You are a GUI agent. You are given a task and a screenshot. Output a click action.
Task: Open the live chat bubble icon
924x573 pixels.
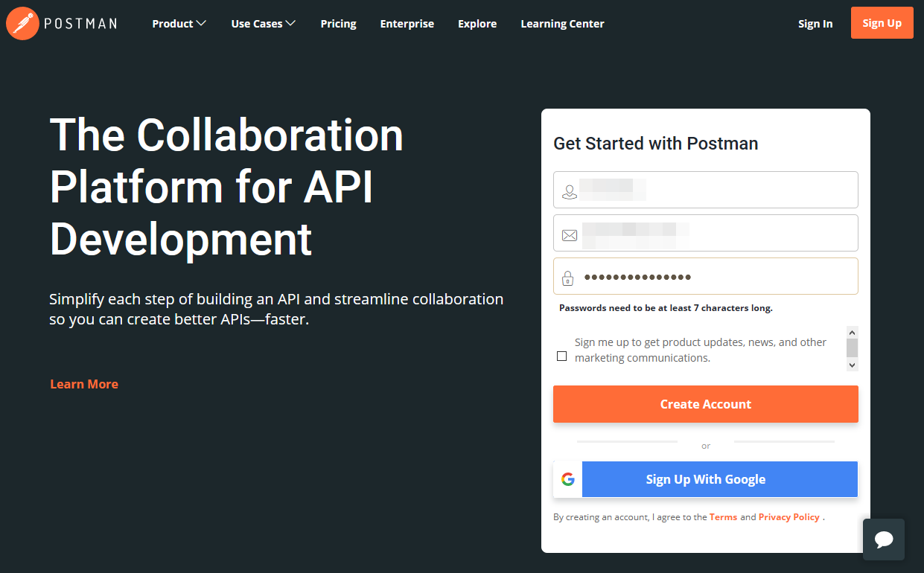click(884, 540)
